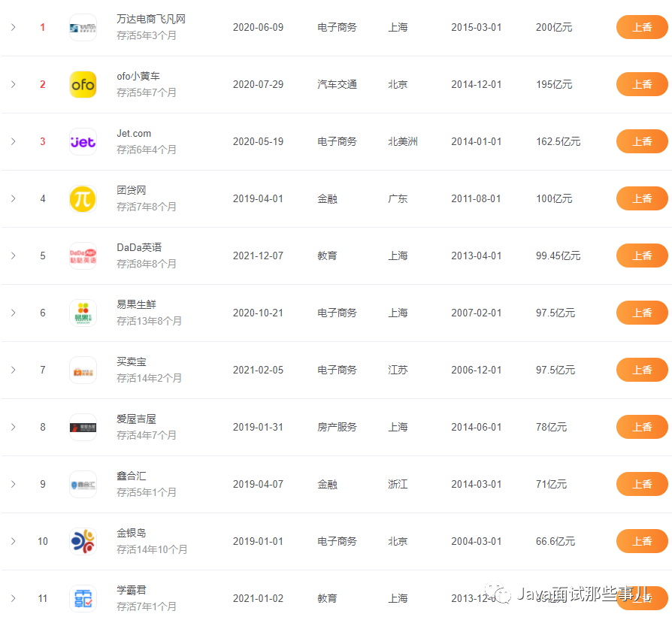Select the 金银岛 colorful logo
This screenshot has height=623, width=672.
coord(83,541)
